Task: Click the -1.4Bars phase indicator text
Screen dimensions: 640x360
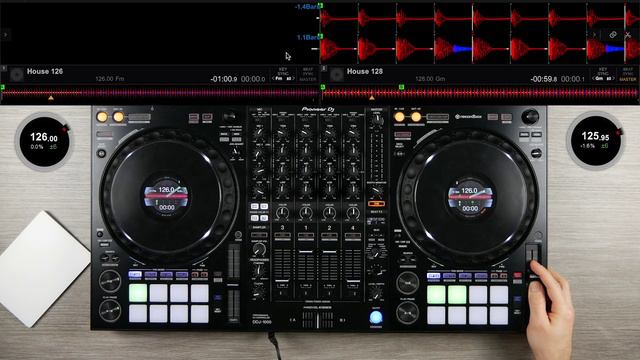Action: (306, 7)
